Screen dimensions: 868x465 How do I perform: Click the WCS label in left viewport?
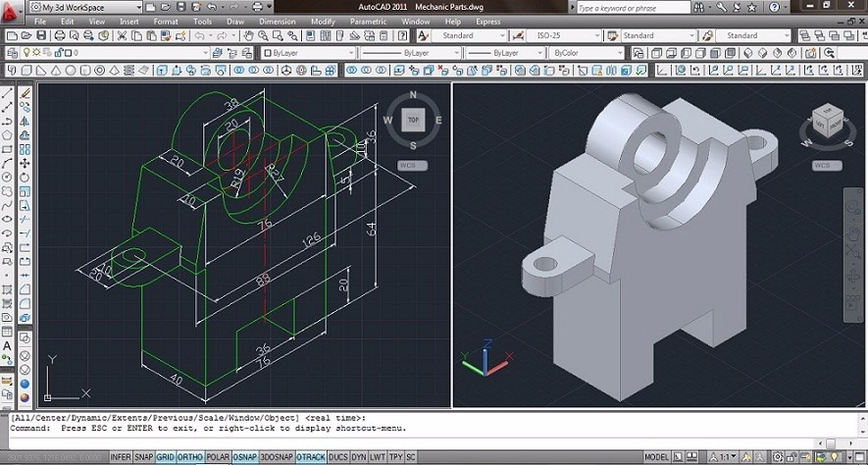[x=412, y=165]
